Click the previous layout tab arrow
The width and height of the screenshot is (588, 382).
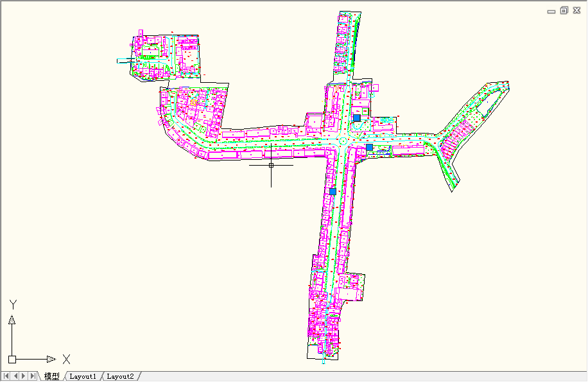[15, 376]
